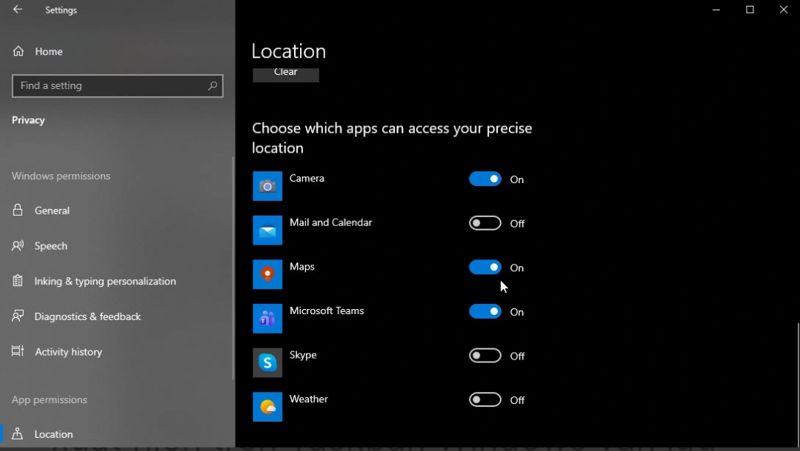This screenshot has width=800, height=451.
Task: Disable Maps location toggle
Action: tap(485, 267)
